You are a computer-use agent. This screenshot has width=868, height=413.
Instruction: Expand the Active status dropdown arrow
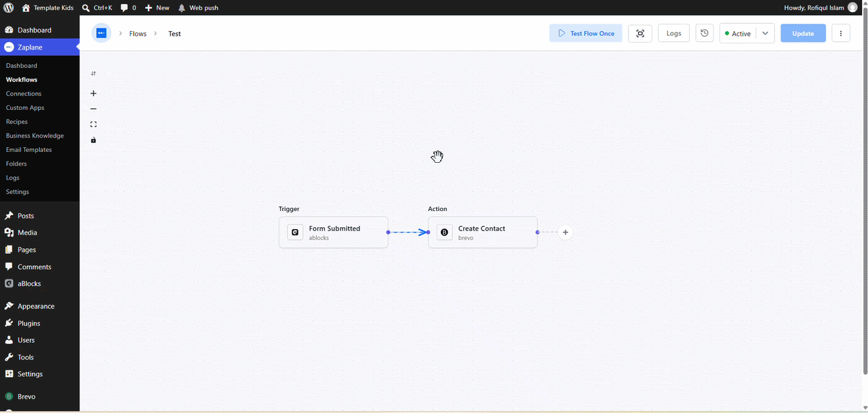tap(766, 33)
